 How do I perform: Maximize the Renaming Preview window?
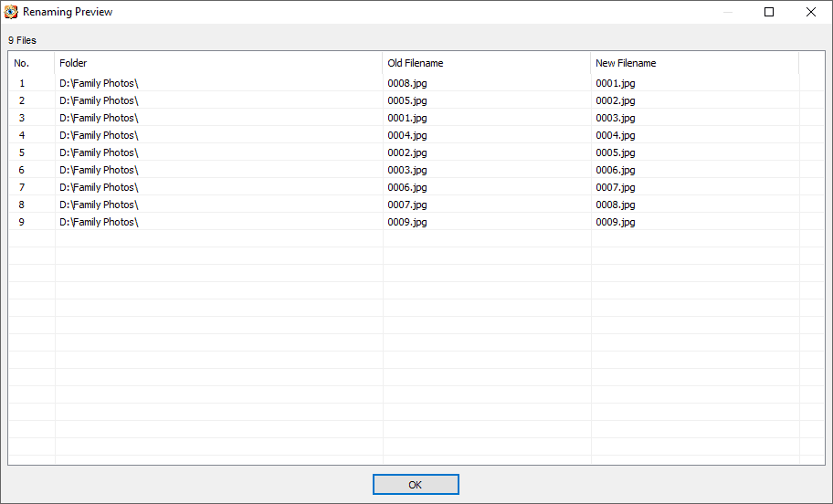(x=769, y=12)
